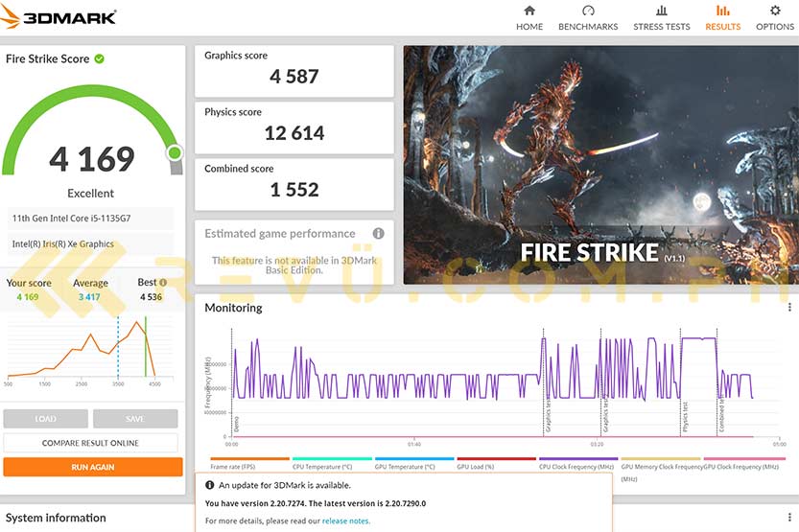Click the Physics test marker in Monitoring chart
The width and height of the screenshot is (799, 532).
click(x=686, y=416)
